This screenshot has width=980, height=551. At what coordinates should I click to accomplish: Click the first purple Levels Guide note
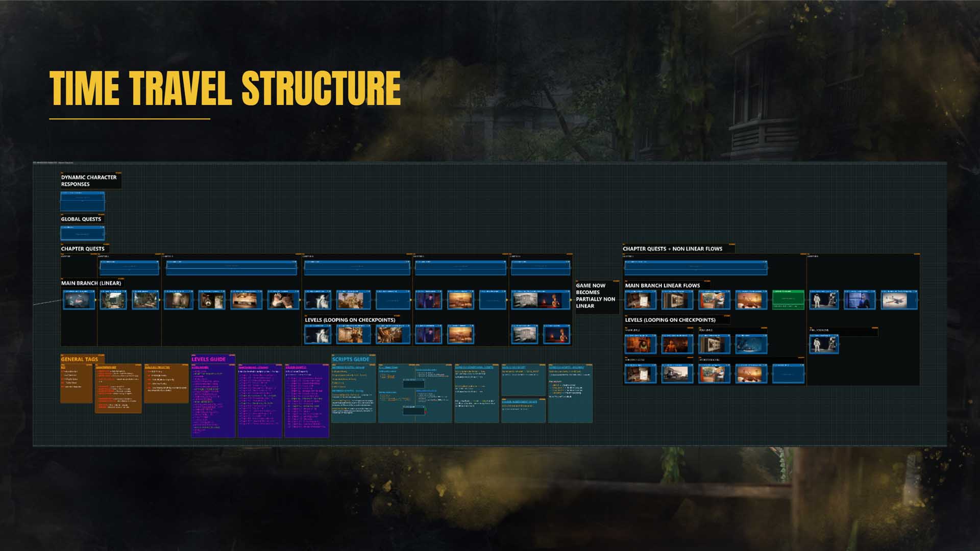tap(213, 400)
